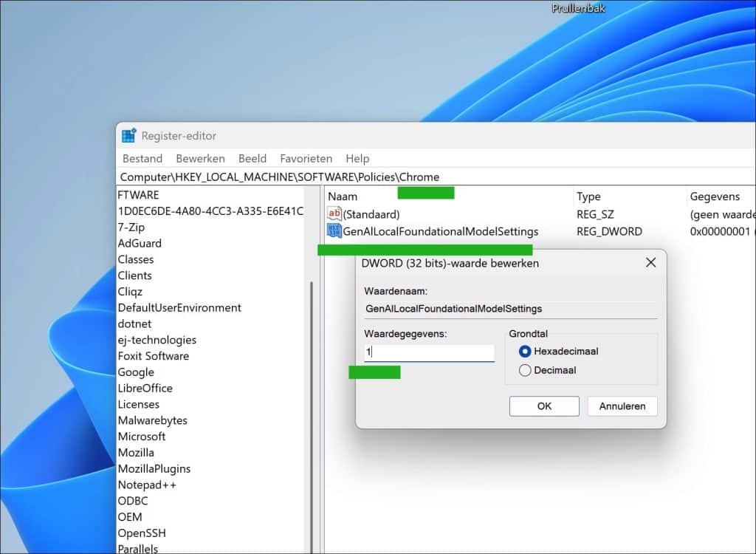
Task: Click the Register-editor app icon in title bar
Action: pyautogui.click(x=128, y=136)
